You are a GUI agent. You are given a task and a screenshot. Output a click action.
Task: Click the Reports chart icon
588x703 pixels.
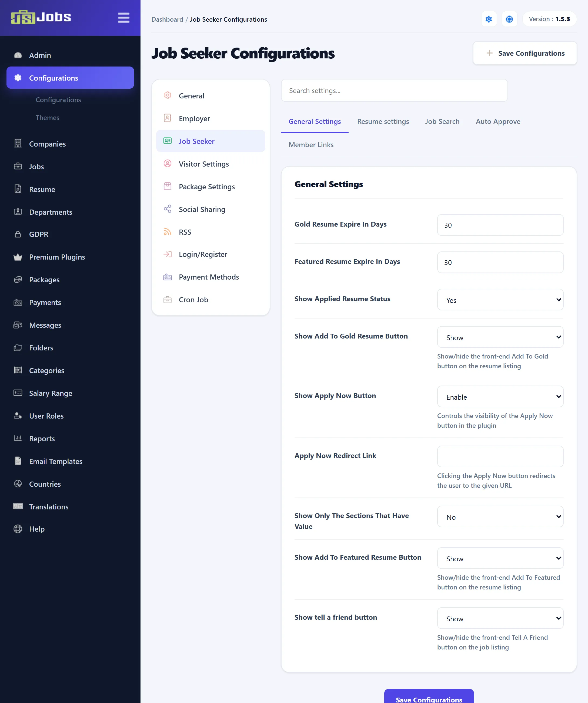(18, 438)
